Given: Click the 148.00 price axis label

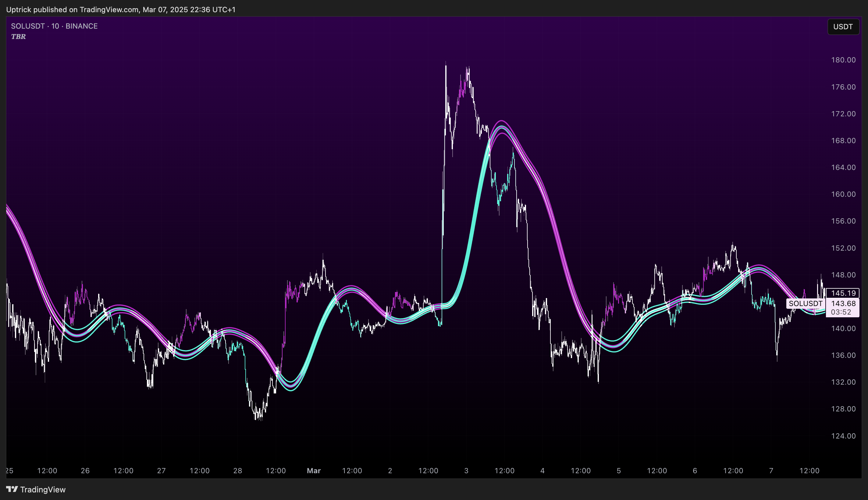Looking at the screenshot, I should 843,275.
